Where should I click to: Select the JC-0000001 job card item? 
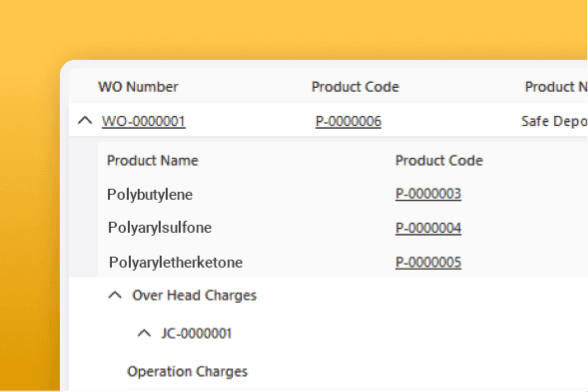(196, 333)
